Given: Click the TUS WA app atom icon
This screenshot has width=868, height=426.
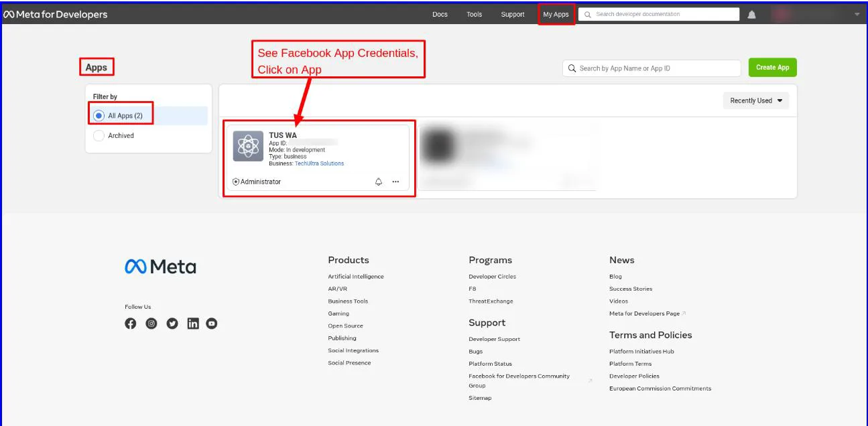Looking at the screenshot, I should point(248,146).
